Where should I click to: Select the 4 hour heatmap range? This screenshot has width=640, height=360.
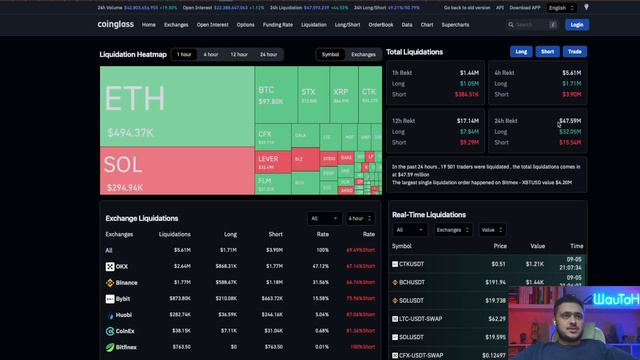[x=211, y=54]
